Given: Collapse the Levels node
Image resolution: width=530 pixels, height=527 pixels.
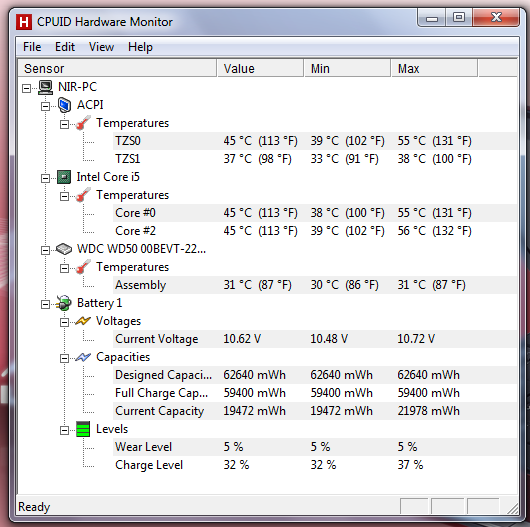Looking at the screenshot, I should click(x=64, y=431).
